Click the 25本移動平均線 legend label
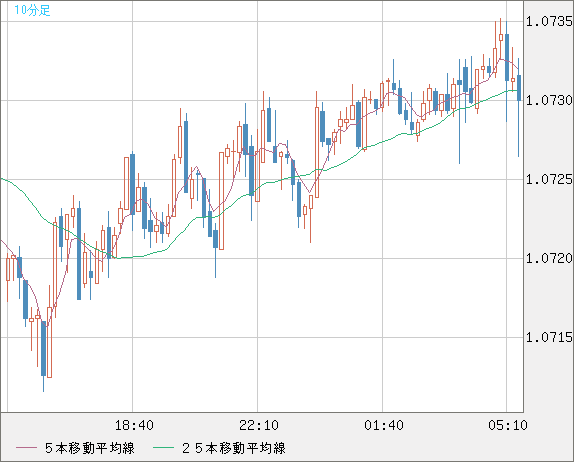Image resolution: width=574 pixels, height=462 pixels. (234, 448)
